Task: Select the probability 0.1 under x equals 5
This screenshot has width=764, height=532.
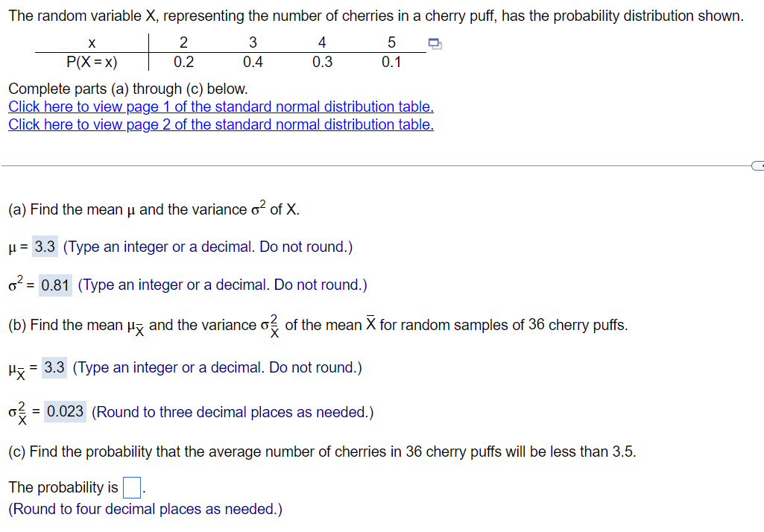Action: click(391, 63)
